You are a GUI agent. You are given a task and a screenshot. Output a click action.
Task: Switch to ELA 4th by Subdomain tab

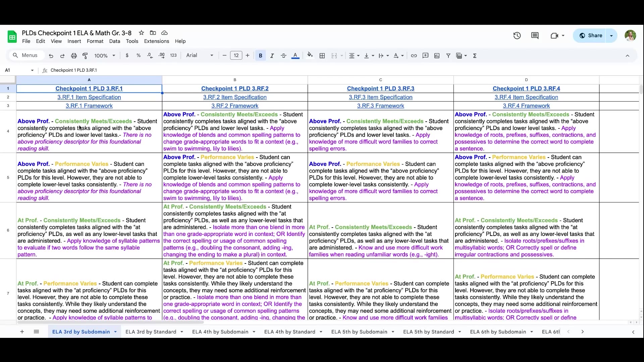(220, 332)
